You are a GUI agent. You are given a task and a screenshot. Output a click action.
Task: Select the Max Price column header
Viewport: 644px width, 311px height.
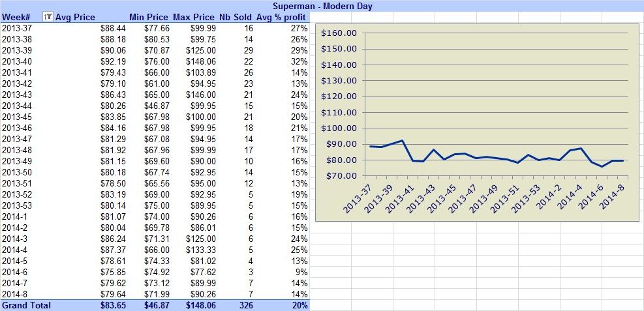194,17
